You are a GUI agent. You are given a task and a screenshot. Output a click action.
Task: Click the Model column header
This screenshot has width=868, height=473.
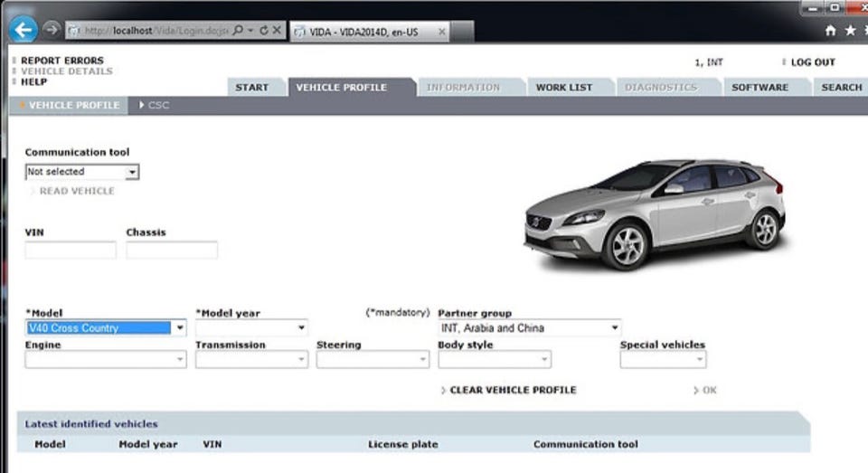point(50,444)
